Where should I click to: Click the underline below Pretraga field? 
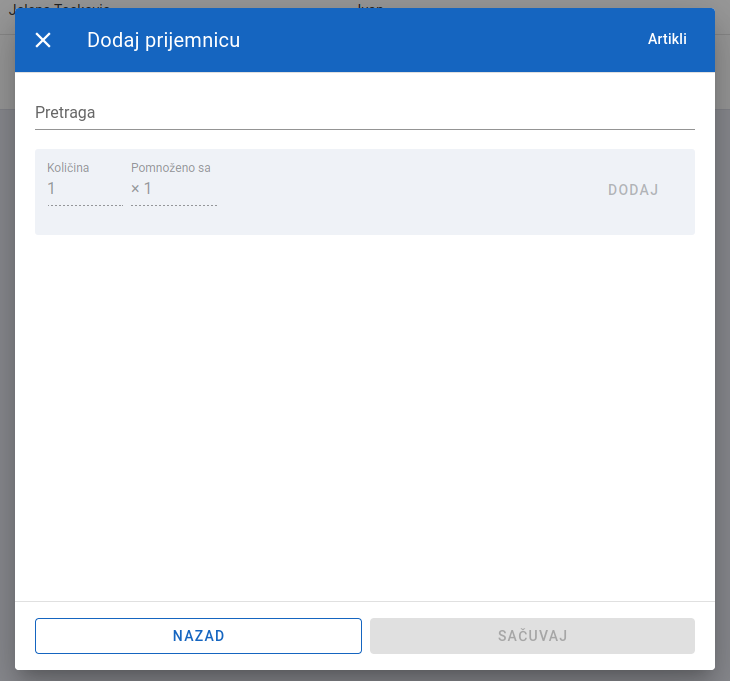click(365, 129)
